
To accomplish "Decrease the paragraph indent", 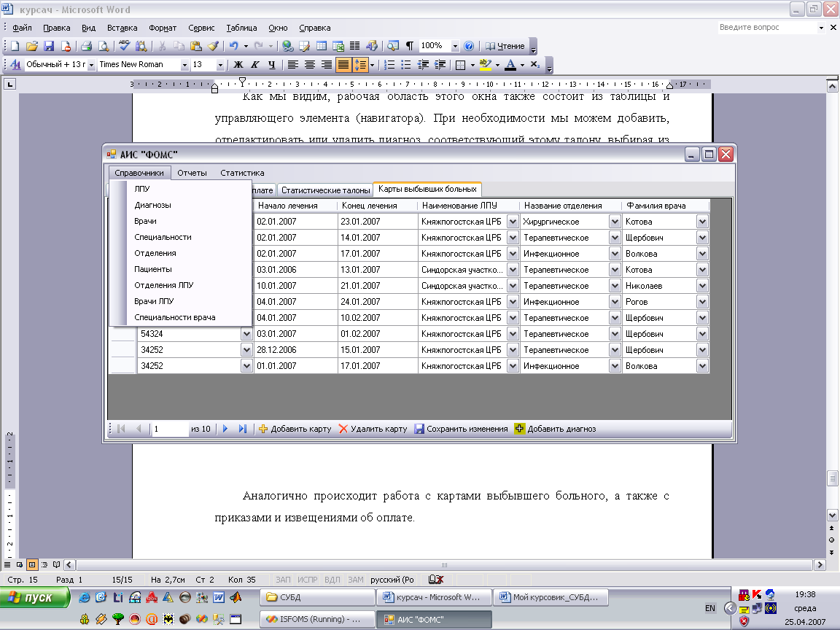I will [423, 65].
